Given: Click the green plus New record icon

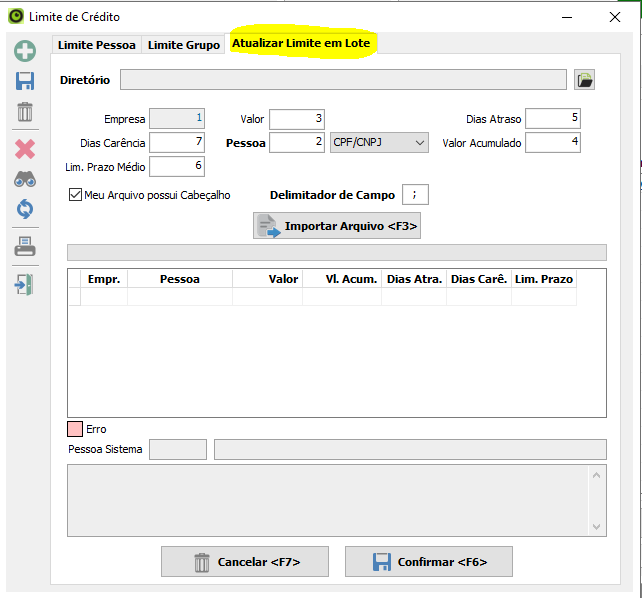Looking at the screenshot, I should [25, 51].
